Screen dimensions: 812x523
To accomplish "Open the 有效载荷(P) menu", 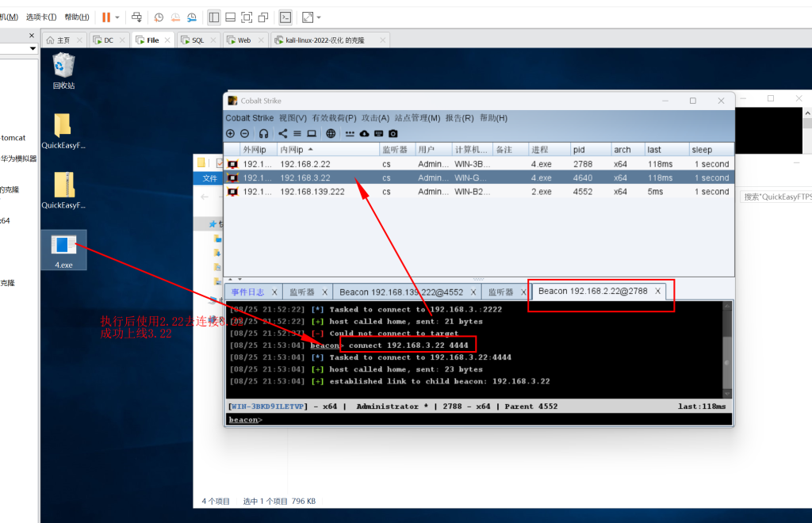I will pos(334,118).
